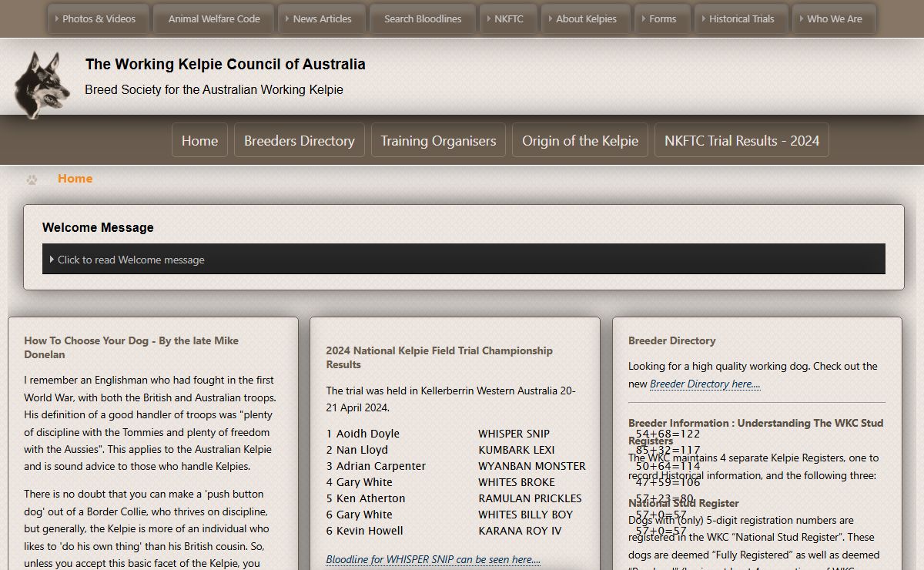Click dog name RAMULAN PRICKLES
The width and height of the screenshot is (924, 570).
[x=530, y=498]
